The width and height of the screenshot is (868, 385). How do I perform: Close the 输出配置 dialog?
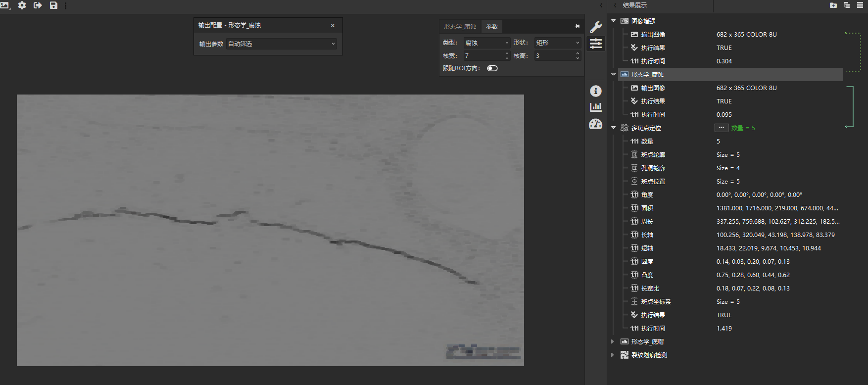point(333,26)
